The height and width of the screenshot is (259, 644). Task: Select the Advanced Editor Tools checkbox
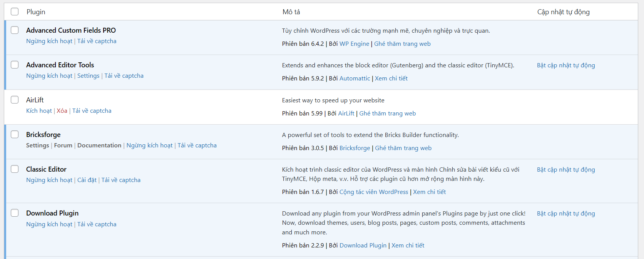pyautogui.click(x=15, y=65)
